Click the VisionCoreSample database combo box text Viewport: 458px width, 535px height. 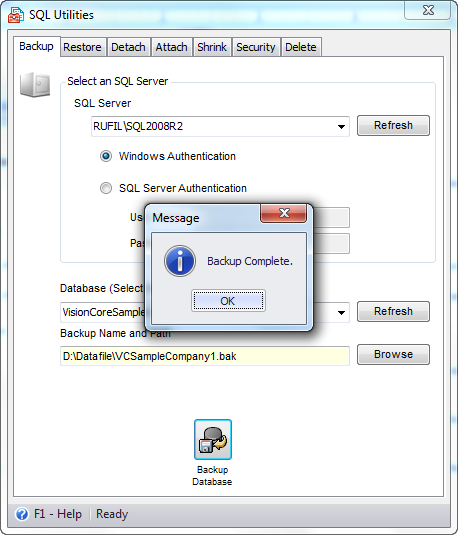click(x=103, y=312)
